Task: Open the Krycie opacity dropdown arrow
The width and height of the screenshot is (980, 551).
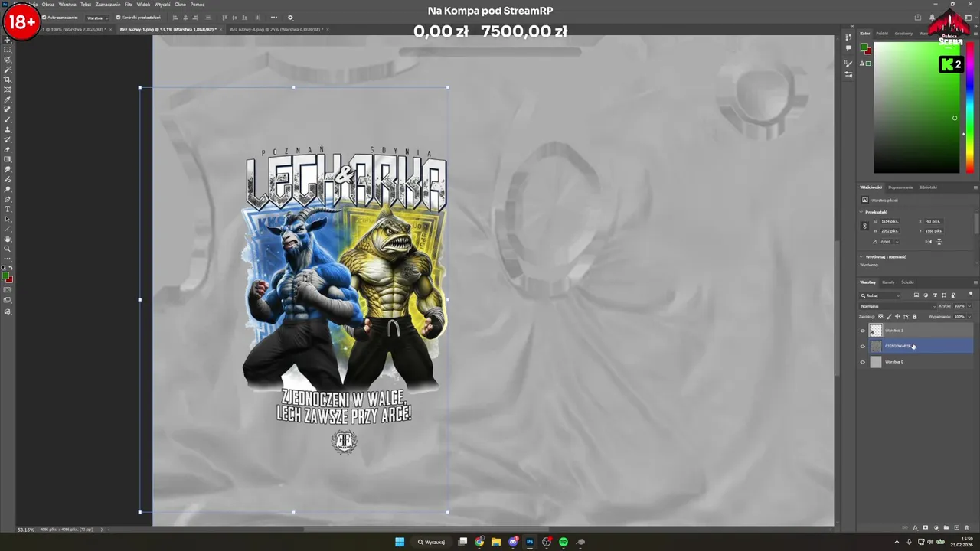Action: 969,306
